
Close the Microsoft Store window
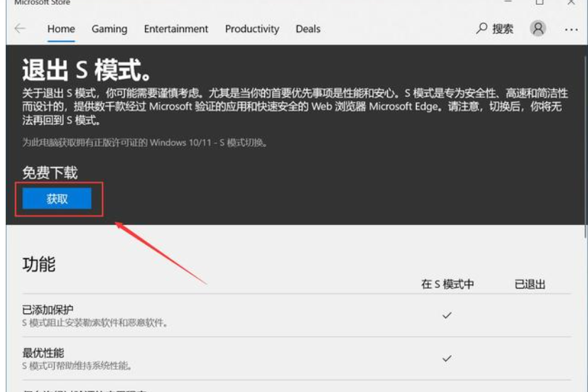[x=571, y=3]
